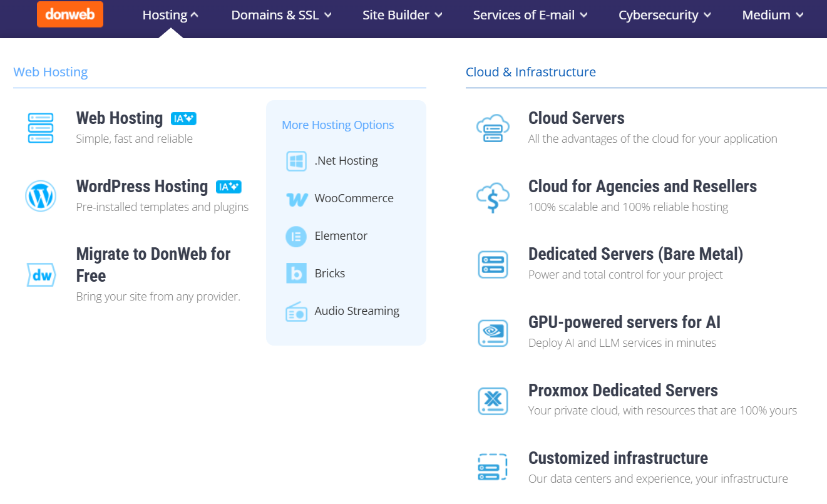
Task: Click the WordPress logo icon
Action: pyautogui.click(x=41, y=196)
